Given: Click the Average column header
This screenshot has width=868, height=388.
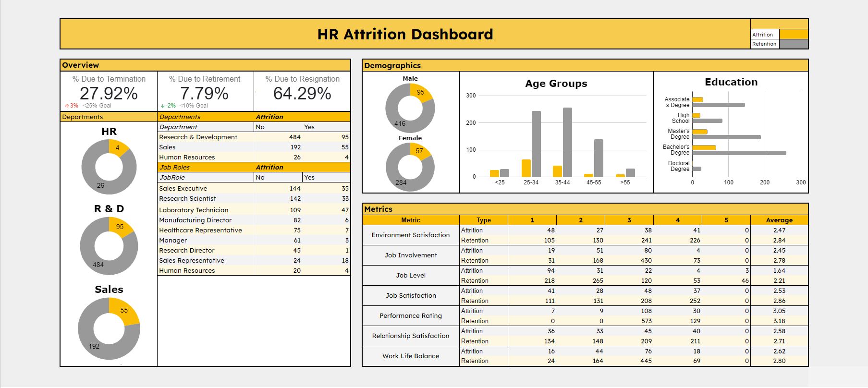Looking at the screenshot, I should pyautogui.click(x=779, y=220).
